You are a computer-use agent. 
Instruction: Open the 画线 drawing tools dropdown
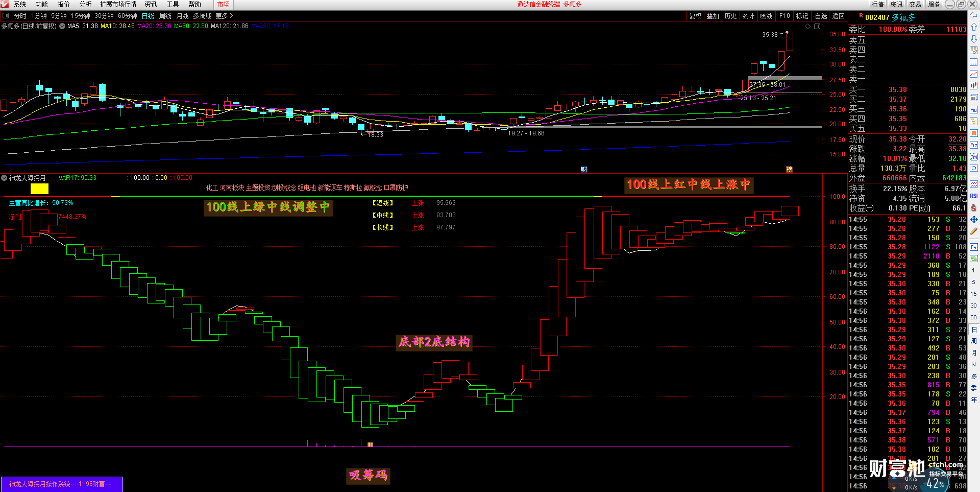pos(766,16)
